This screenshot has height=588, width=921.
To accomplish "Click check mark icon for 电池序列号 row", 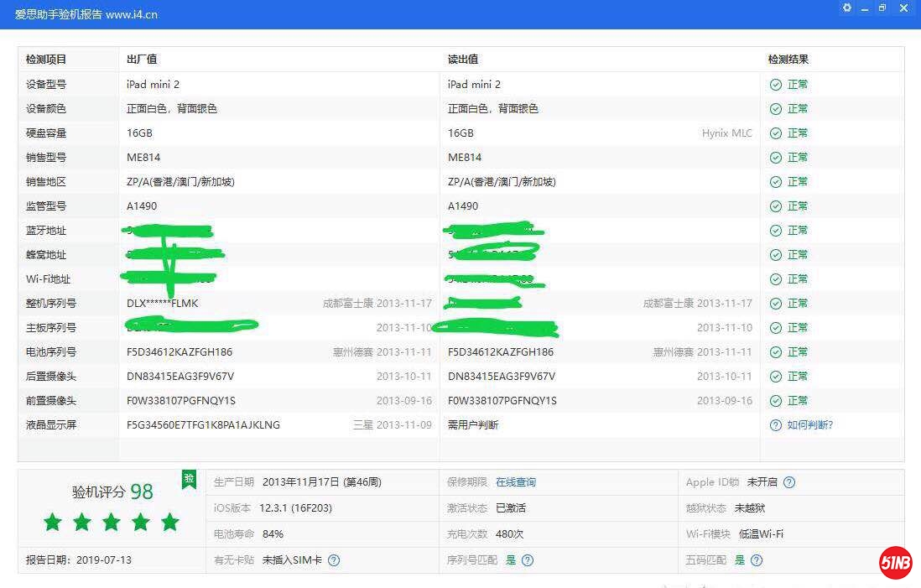I will (775, 352).
